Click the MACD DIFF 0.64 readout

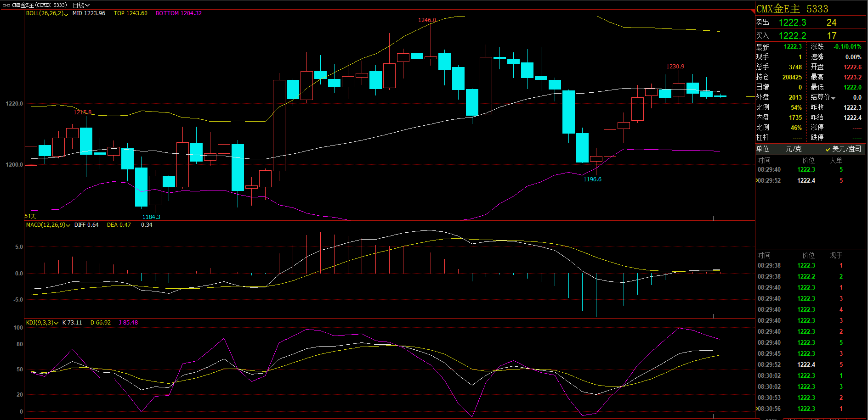click(86, 225)
